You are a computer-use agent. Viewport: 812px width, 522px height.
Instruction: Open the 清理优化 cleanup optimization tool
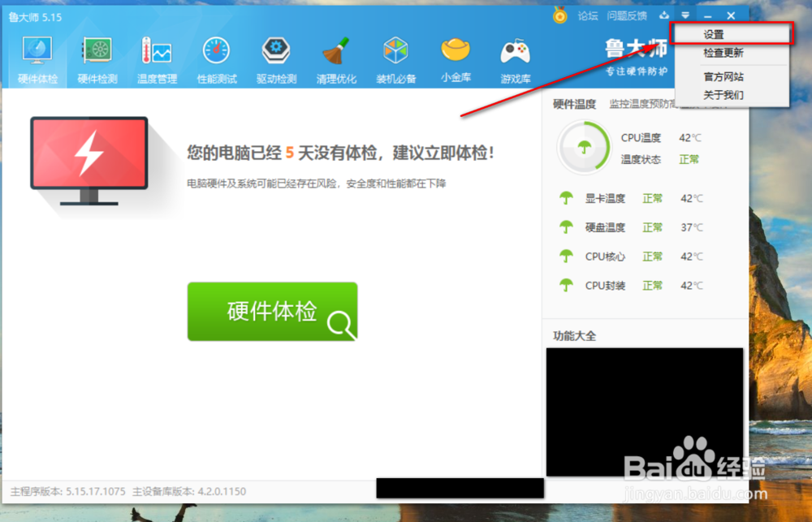336,55
